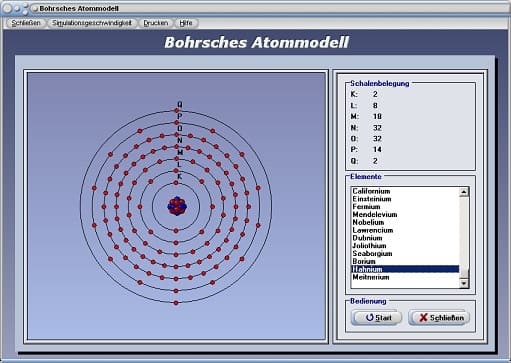The width and height of the screenshot is (511, 363).
Task: Click the atom nucleus in the model
Action: 177,206
